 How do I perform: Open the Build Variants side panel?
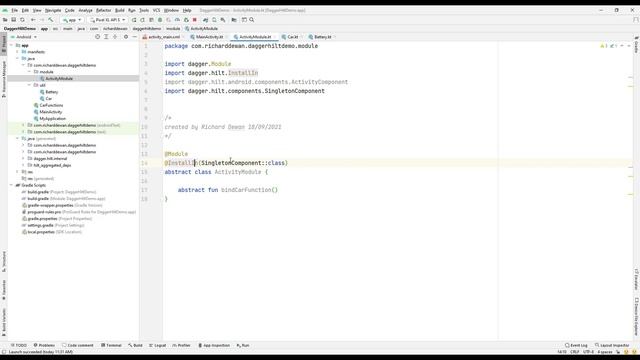(4, 322)
